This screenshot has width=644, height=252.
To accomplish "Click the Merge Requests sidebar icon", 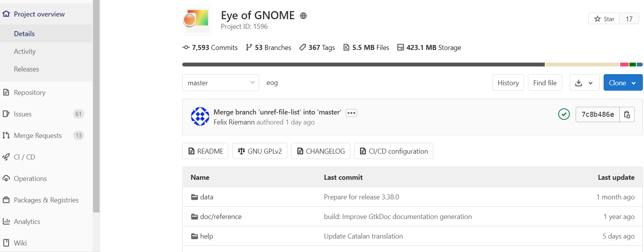I will pyautogui.click(x=6, y=136).
